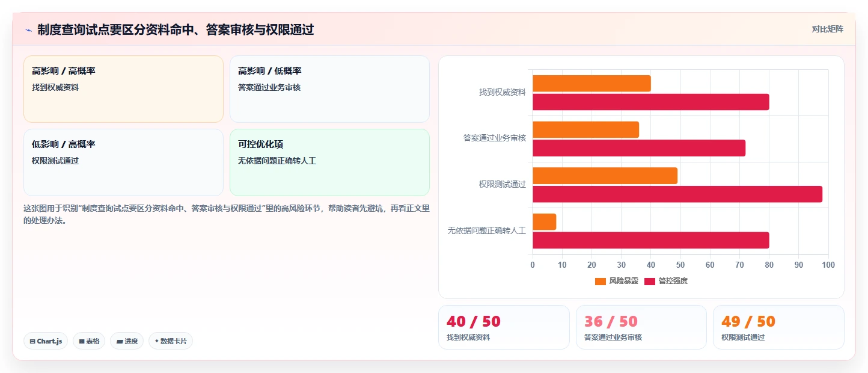This screenshot has height=373, width=868.
Task: Click the 40 / 50 stat card
Action: point(504,327)
